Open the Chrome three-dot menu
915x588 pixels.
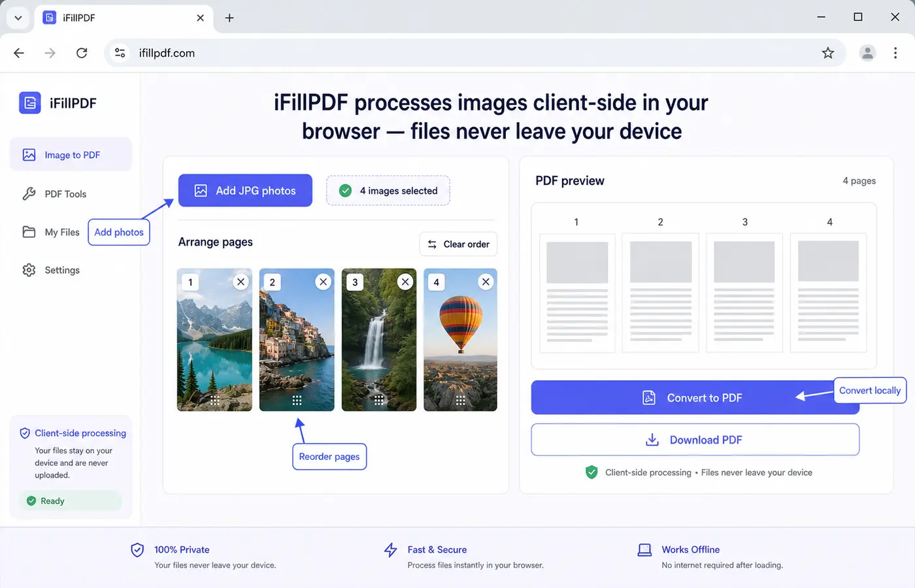click(895, 53)
